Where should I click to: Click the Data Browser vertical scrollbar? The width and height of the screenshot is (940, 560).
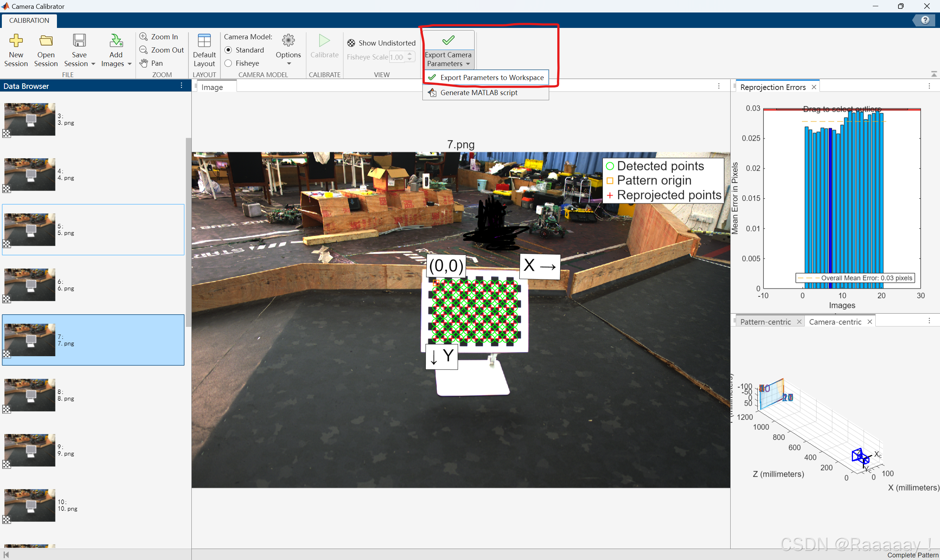pyautogui.click(x=188, y=232)
